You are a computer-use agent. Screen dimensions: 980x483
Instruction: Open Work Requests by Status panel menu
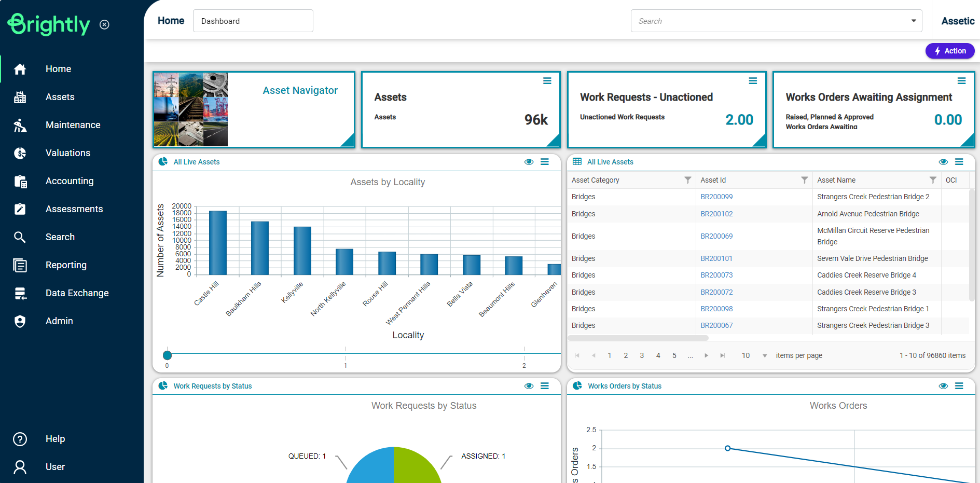click(545, 386)
